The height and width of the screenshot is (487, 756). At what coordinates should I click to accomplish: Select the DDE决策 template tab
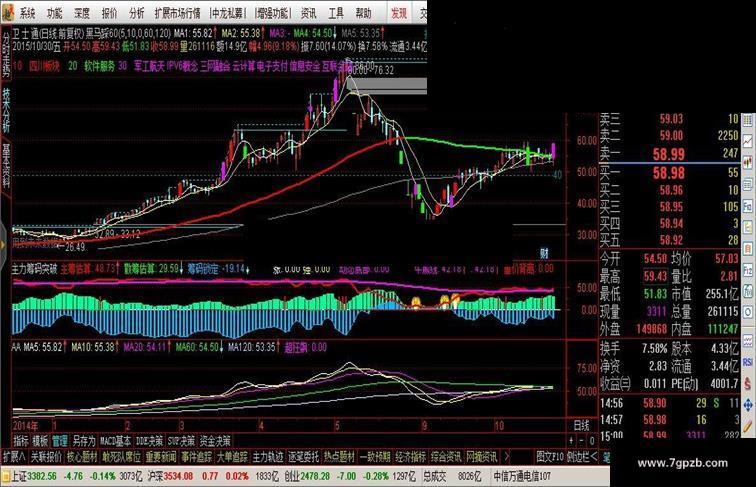149,440
